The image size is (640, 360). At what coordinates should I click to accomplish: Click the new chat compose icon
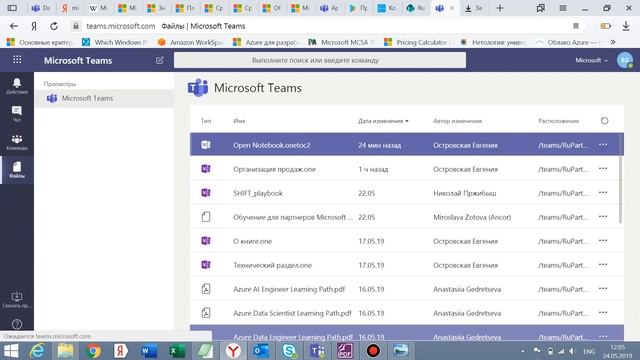160,60
